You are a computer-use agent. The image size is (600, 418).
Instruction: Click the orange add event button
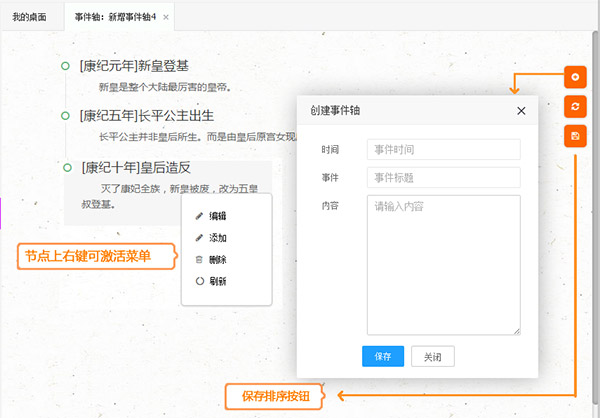(x=575, y=77)
